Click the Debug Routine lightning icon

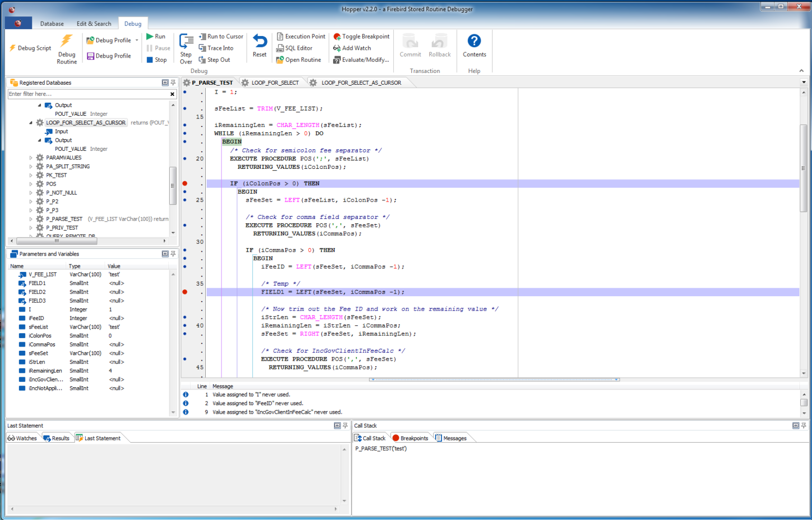coord(67,41)
